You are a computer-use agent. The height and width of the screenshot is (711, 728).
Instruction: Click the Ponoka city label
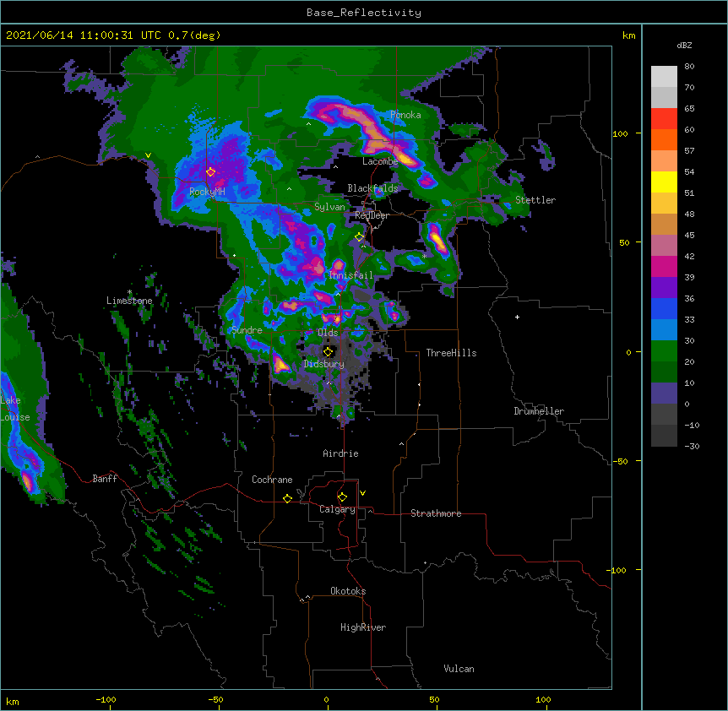[405, 115]
